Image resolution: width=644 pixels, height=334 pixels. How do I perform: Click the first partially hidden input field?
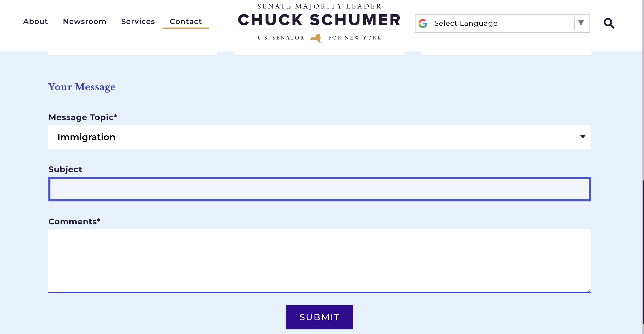(133, 54)
